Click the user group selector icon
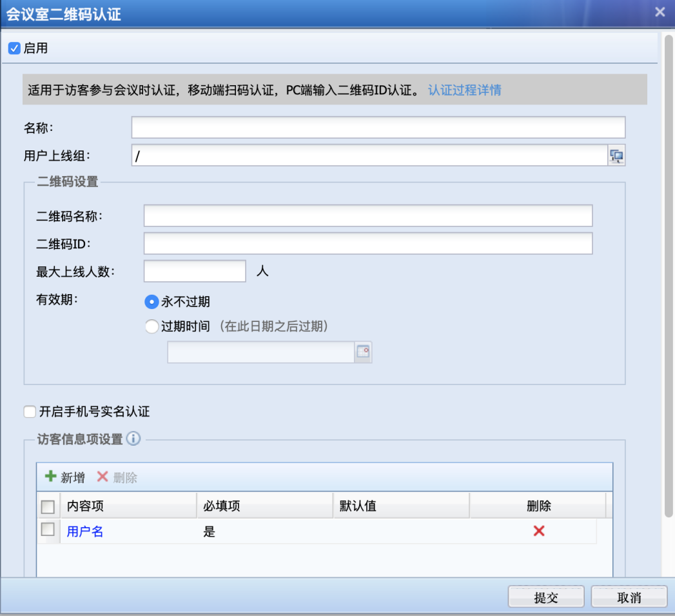This screenshot has height=616, width=675. [x=616, y=155]
